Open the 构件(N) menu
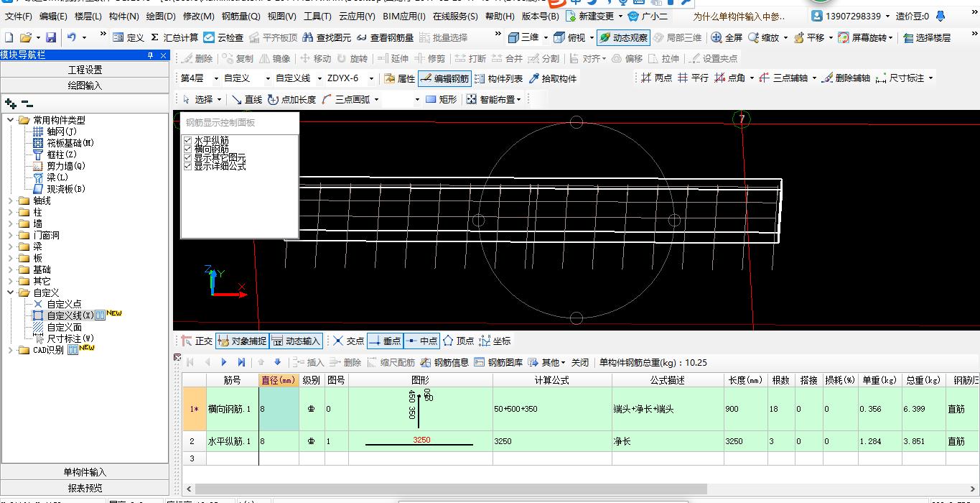 pos(123,16)
